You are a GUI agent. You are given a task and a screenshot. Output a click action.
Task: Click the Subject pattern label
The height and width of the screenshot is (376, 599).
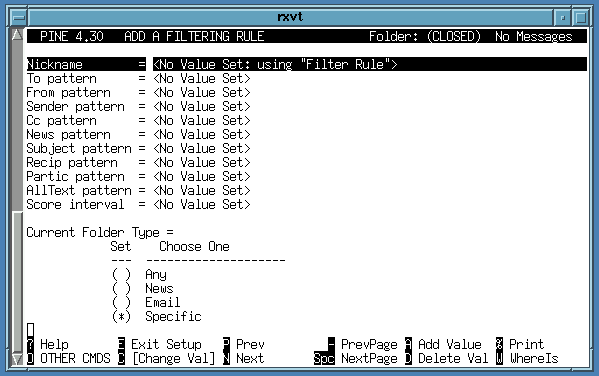point(79,148)
